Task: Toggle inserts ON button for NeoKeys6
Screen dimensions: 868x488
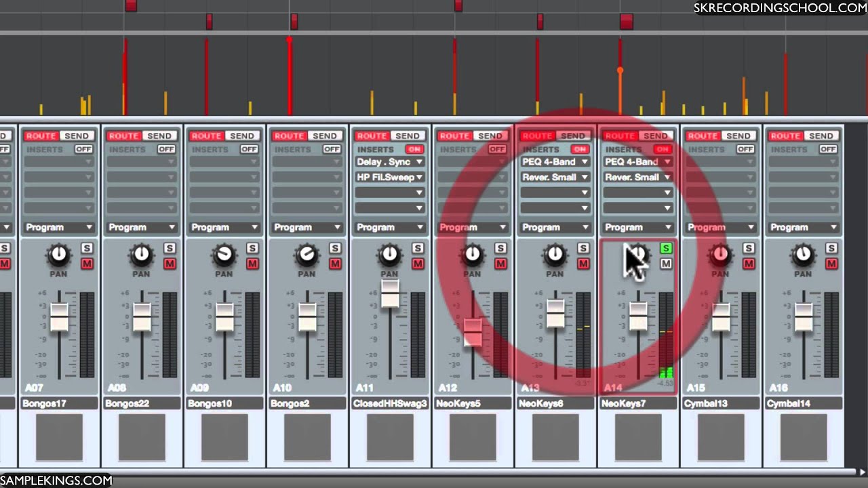Action: (x=580, y=149)
